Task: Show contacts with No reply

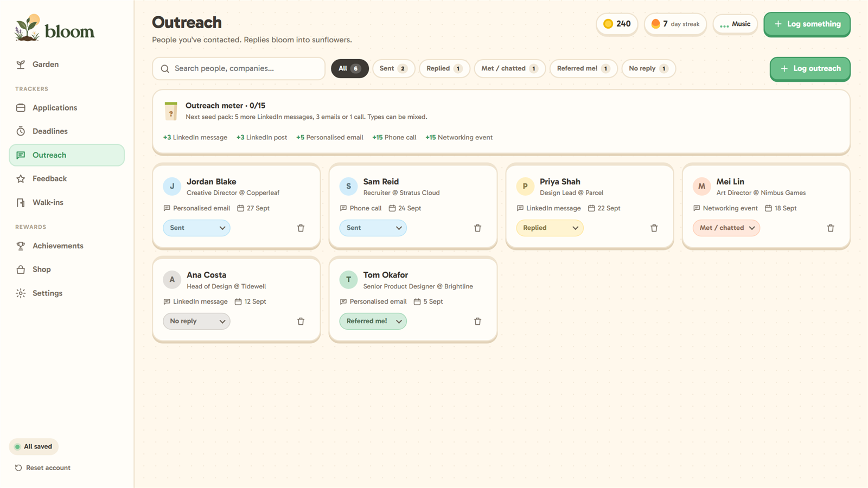Action: 648,68
